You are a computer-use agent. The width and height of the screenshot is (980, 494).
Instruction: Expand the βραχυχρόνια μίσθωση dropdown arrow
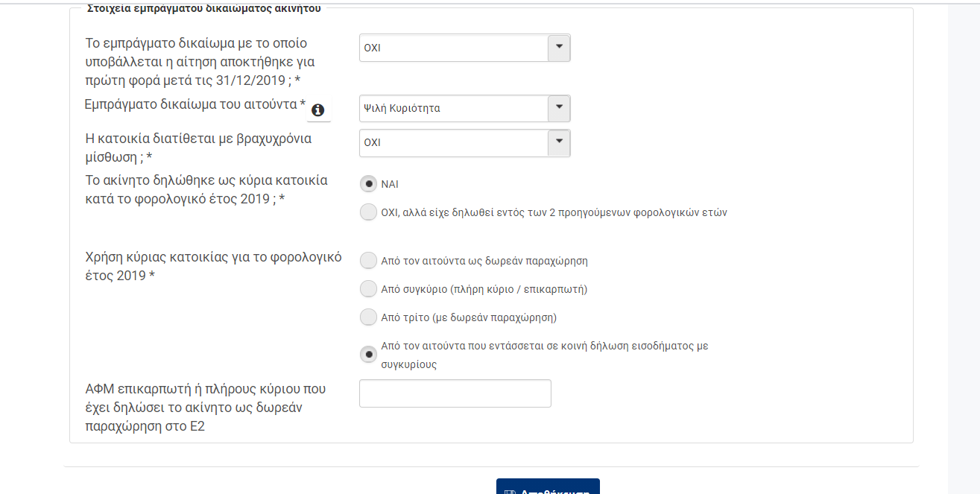(559, 142)
